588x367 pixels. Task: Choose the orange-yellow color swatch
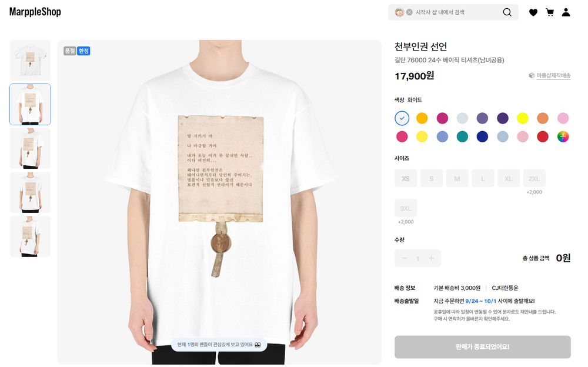[422, 118]
